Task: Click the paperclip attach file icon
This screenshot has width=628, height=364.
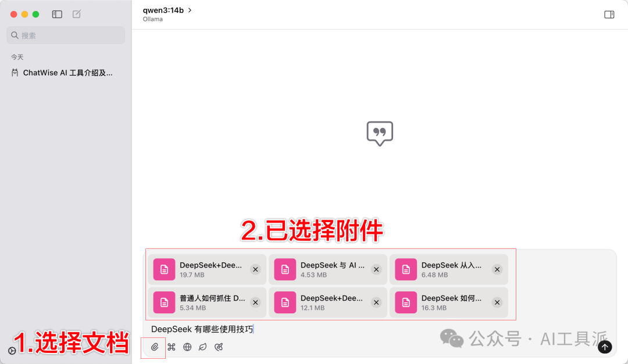Action: (155, 347)
